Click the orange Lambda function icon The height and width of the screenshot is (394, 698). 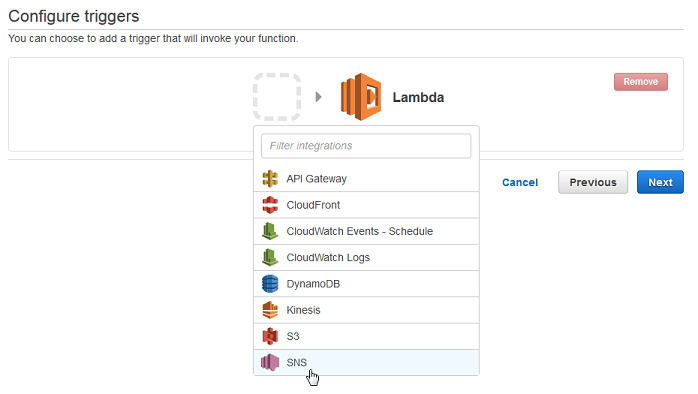(x=361, y=97)
